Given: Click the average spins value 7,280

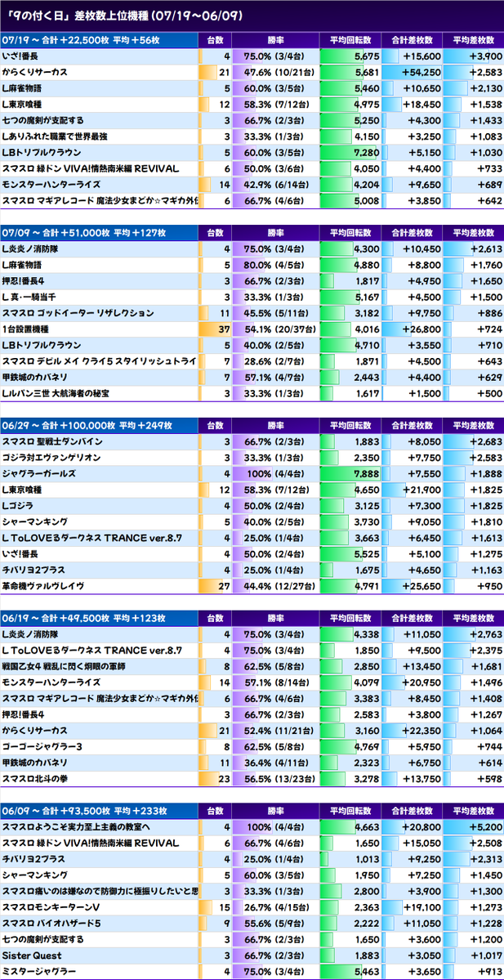Looking at the screenshot, I should [x=365, y=153].
